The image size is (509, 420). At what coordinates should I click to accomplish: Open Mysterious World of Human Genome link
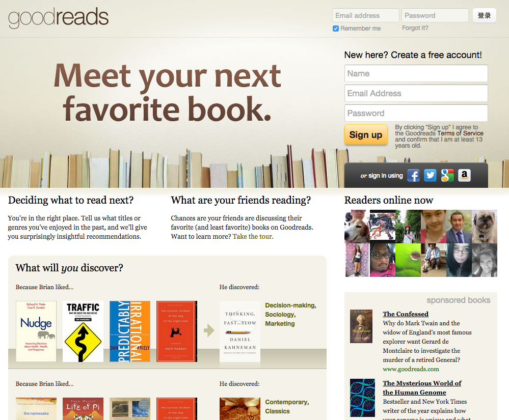422,387
